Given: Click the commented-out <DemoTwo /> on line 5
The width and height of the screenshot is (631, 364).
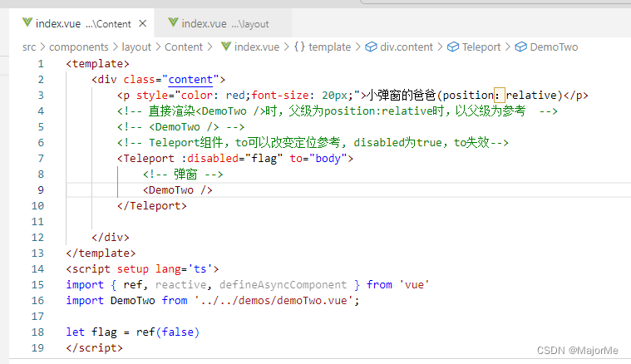Looking at the screenshot, I should coord(184,127).
